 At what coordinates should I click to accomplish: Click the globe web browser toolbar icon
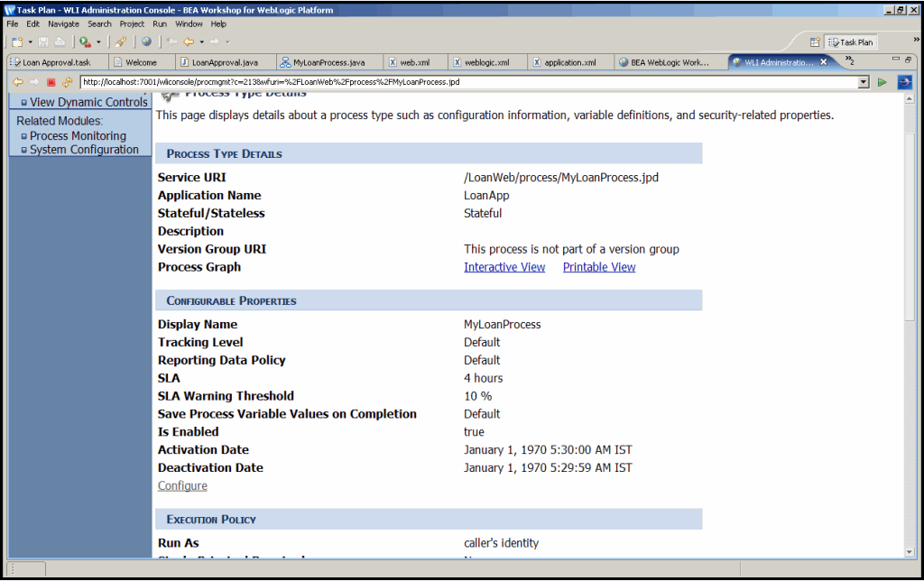(147, 41)
